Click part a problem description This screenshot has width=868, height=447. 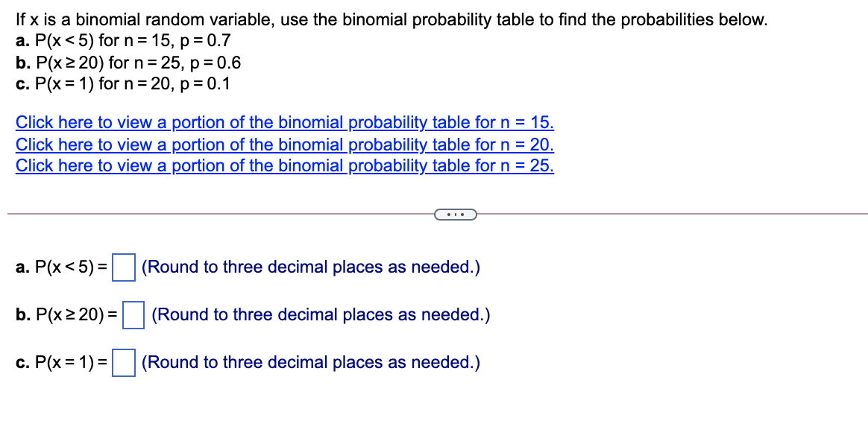(x=124, y=41)
